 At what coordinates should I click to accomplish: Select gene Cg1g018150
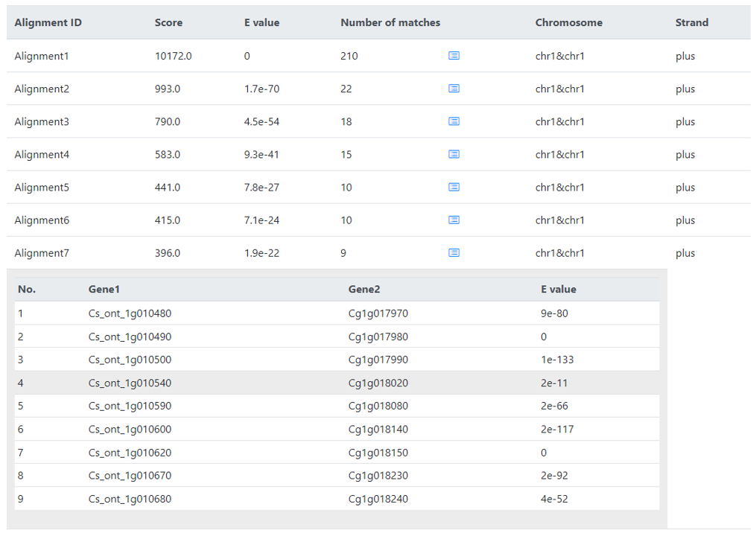(x=378, y=453)
